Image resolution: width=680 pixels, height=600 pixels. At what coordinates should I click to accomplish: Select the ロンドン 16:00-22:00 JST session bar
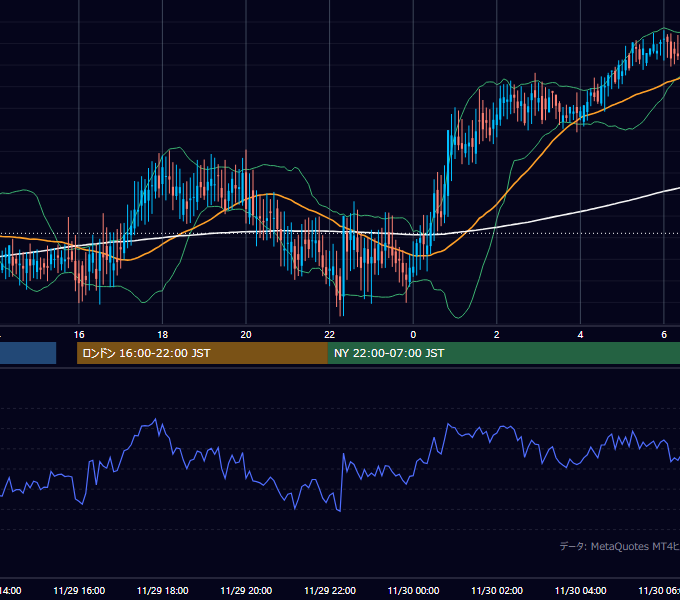pyautogui.click(x=202, y=353)
